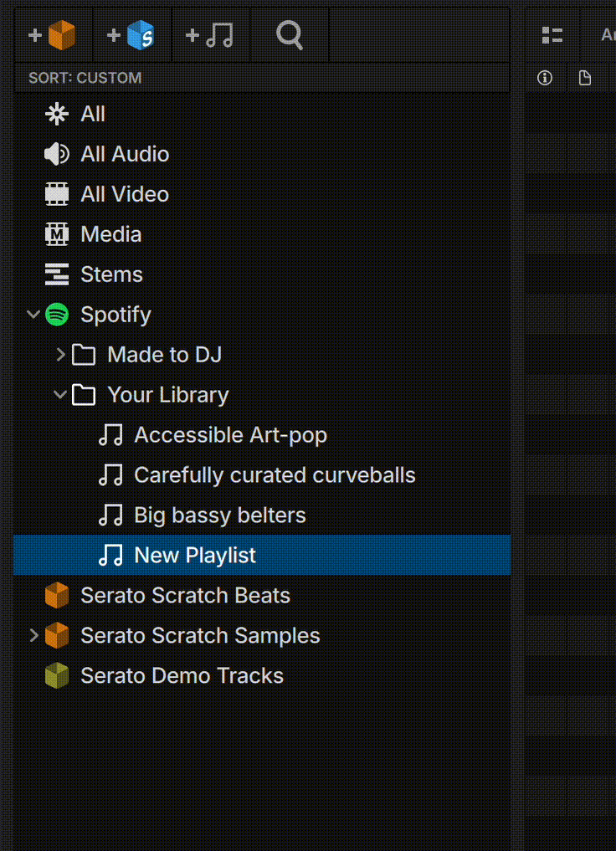
Task: Click the asterisk icon beside All
Action: click(x=57, y=114)
